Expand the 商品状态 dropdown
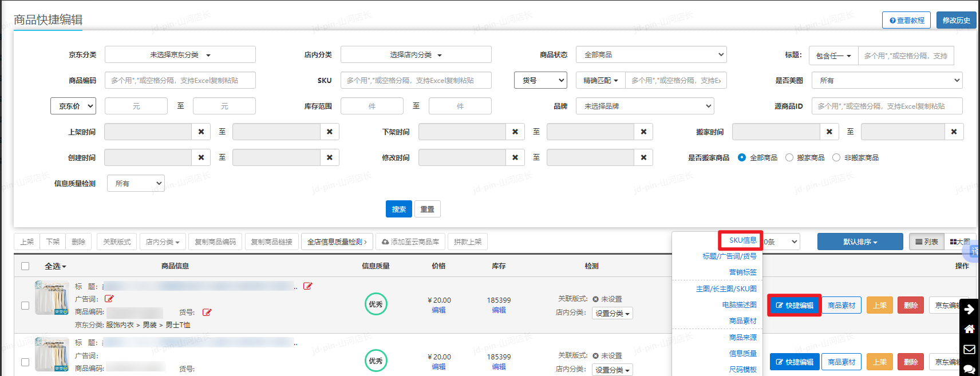Screen dimensions: 980x376 (651, 55)
